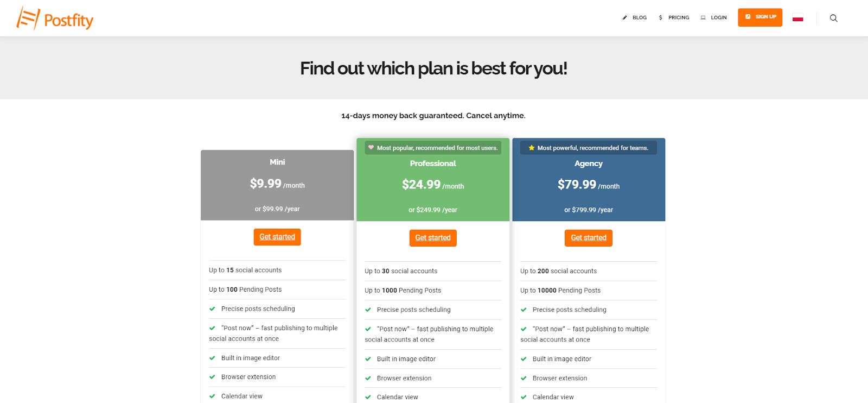The height and width of the screenshot is (403, 868).
Task: Click the orange Sign Up button
Action: click(x=760, y=17)
